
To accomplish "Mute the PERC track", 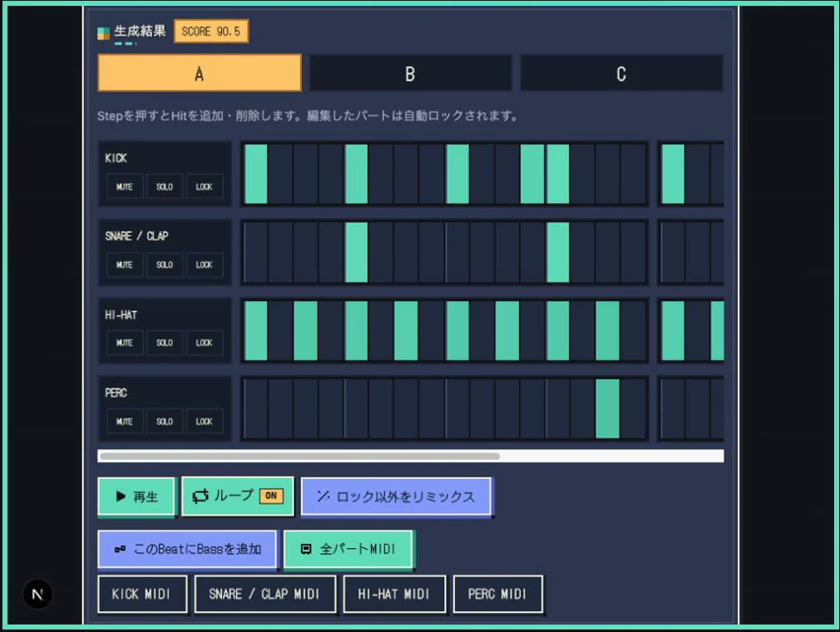I will pyautogui.click(x=124, y=422).
